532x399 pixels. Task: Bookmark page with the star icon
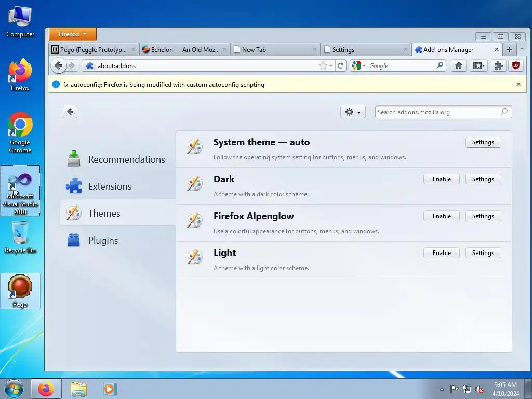pos(323,65)
